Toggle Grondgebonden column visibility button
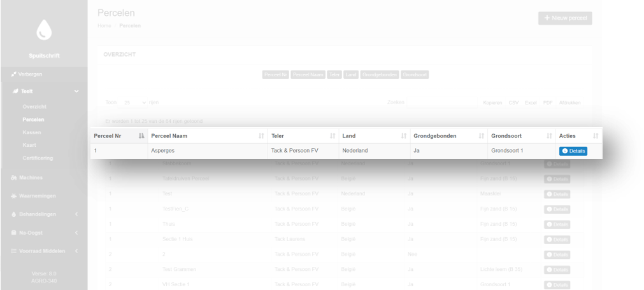The image size is (644, 290). click(380, 74)
